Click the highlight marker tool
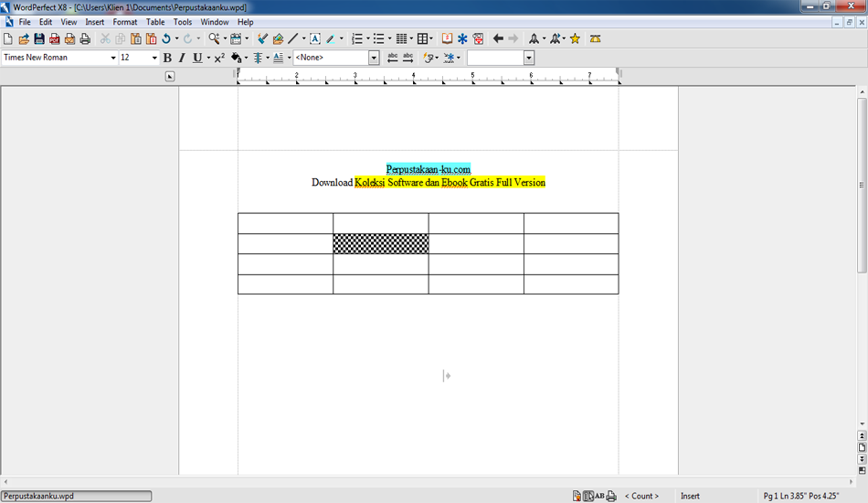The width and height of the screenshot is (868, 503). tap(331, 38)
